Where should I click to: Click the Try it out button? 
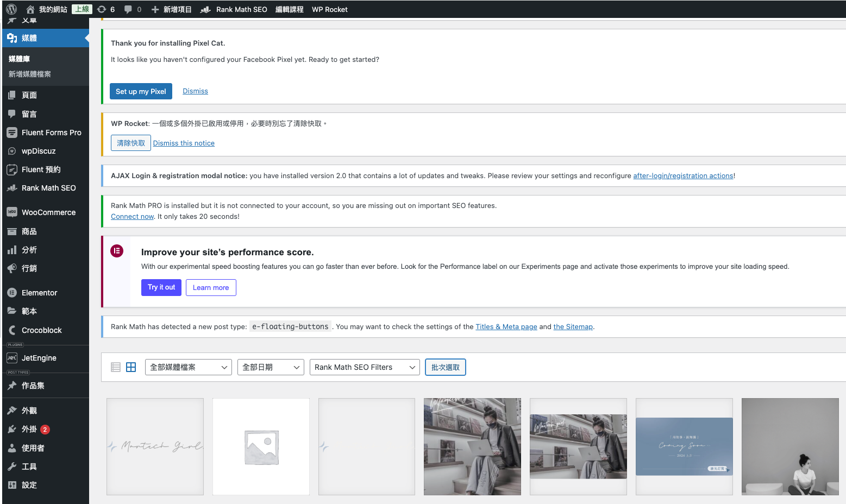(161, 287)
